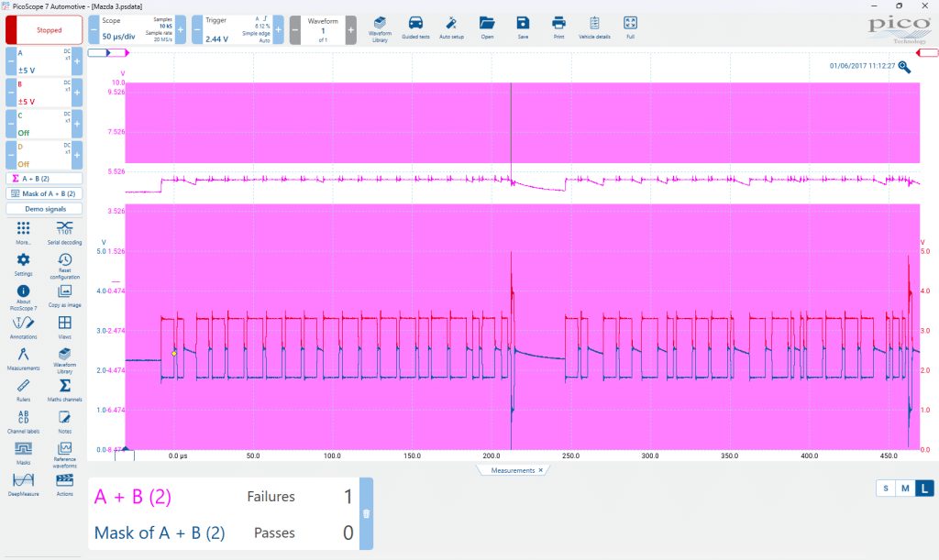Select the Rulers tool
The height and width of the screenshot is (560, 939).
pyautogui.click(x=23, y=390)
